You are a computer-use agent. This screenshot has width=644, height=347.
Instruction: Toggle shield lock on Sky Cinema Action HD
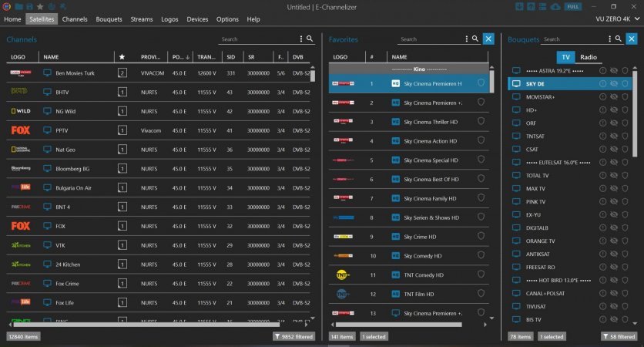(x=481, y=140)
